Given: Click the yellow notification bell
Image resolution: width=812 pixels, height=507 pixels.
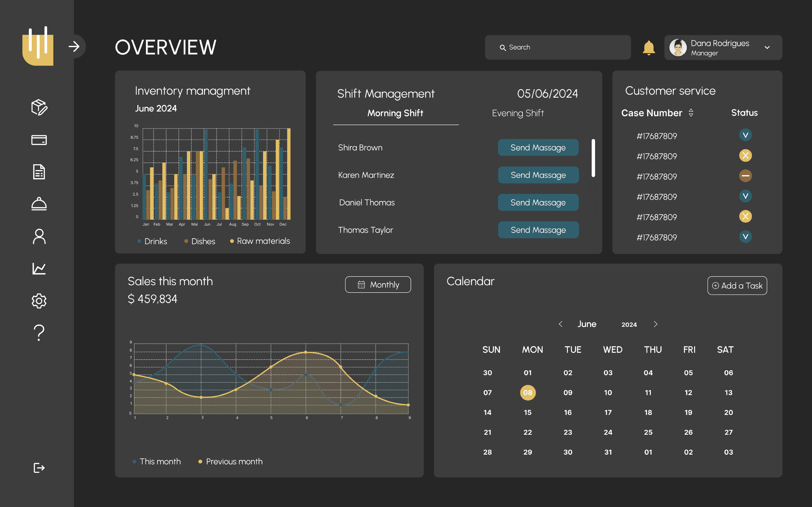Looking at the screenshot, I should point(649,48).
